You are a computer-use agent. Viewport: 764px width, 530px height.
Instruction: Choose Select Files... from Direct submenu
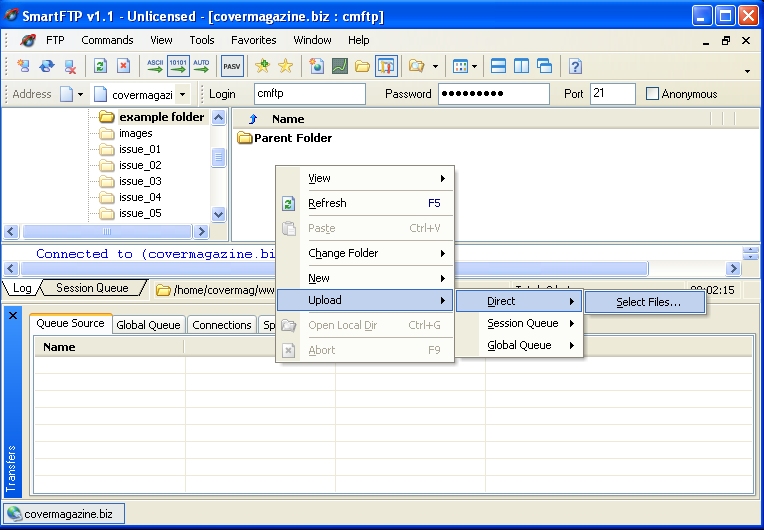click(645, 302)
